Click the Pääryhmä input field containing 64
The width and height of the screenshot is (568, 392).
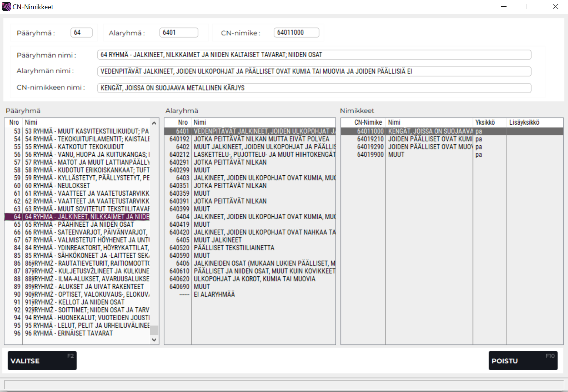pyautogui.click(x=81, y=33)
